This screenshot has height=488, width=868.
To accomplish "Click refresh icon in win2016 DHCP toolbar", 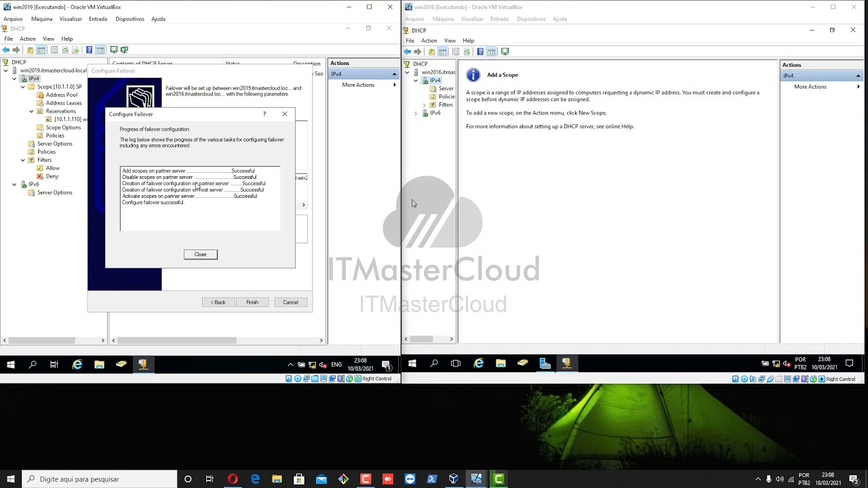I will coord(467,52).
